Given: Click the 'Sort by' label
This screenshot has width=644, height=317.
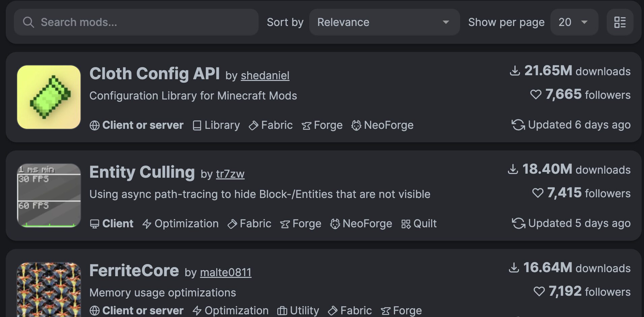Looking at the screenshot, I should 285,22.
